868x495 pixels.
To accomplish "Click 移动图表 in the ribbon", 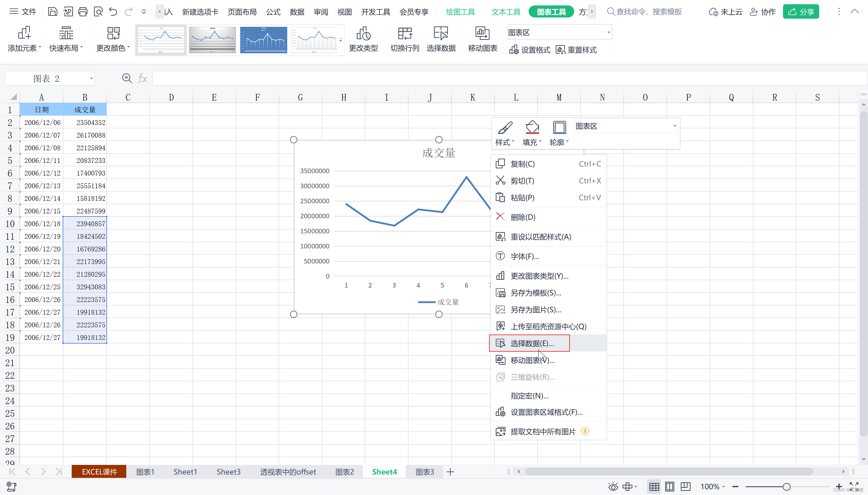I will (483, 39).
